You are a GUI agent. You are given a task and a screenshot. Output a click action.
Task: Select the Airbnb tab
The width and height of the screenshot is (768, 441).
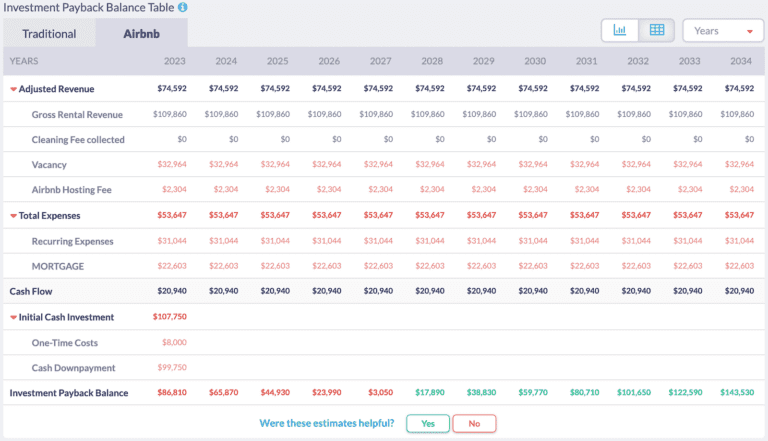[x=140, y=31]
